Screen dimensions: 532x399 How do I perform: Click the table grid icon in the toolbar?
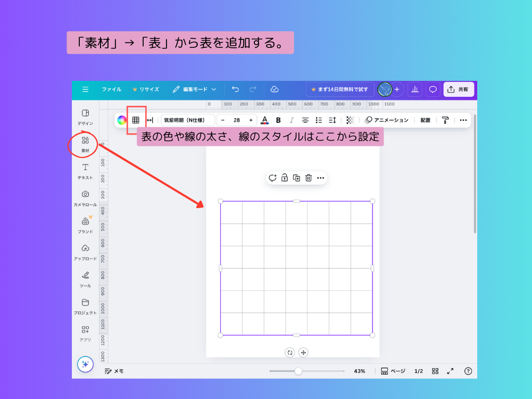(135, 120)
